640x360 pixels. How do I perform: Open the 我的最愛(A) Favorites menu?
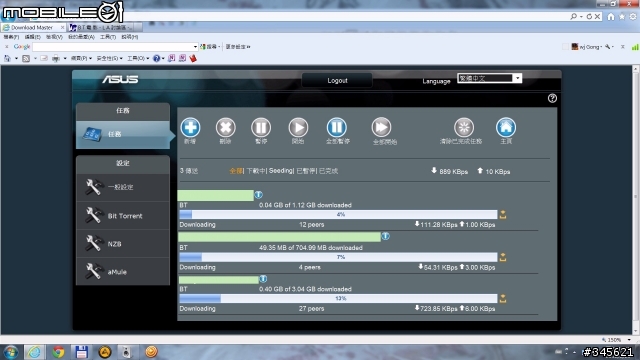pos(81,37)
